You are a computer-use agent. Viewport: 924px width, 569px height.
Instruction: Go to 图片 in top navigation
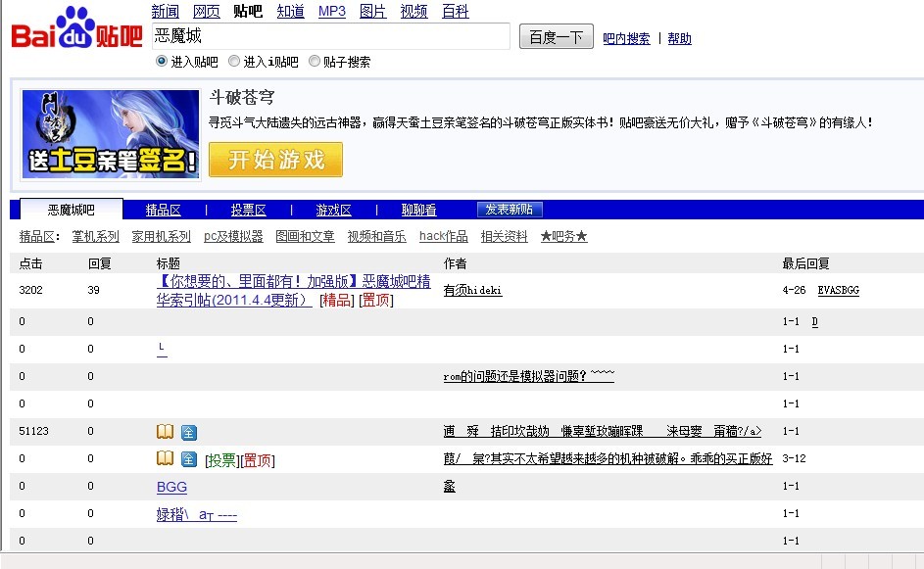[x=372, y=11]
